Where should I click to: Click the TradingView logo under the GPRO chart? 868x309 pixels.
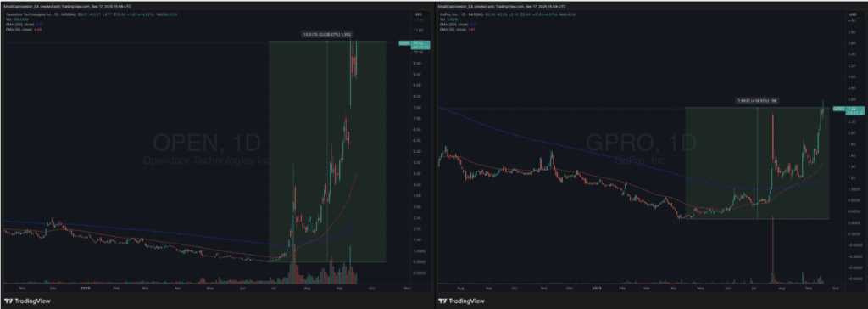[460, 301]
